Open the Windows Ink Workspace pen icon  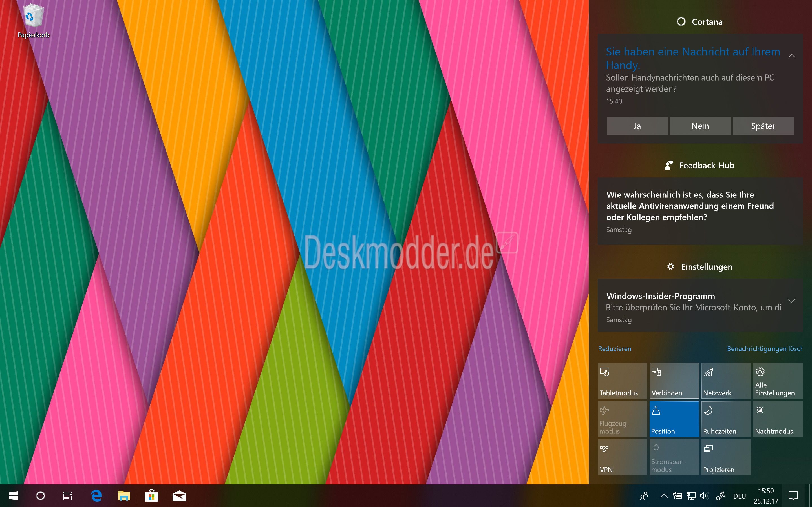coord(720,496)
